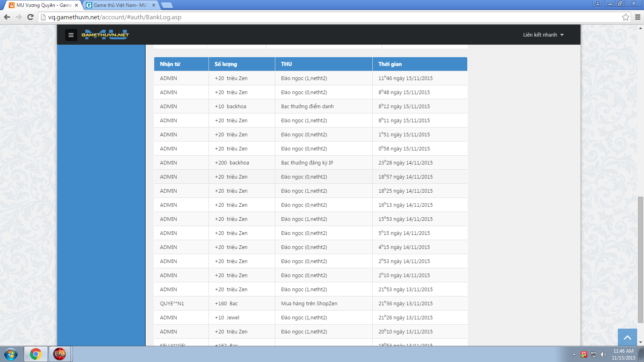Click the GameThuVN.net MU logo
This screenshot has width=644, height=362.
click(x=105, y=35)
